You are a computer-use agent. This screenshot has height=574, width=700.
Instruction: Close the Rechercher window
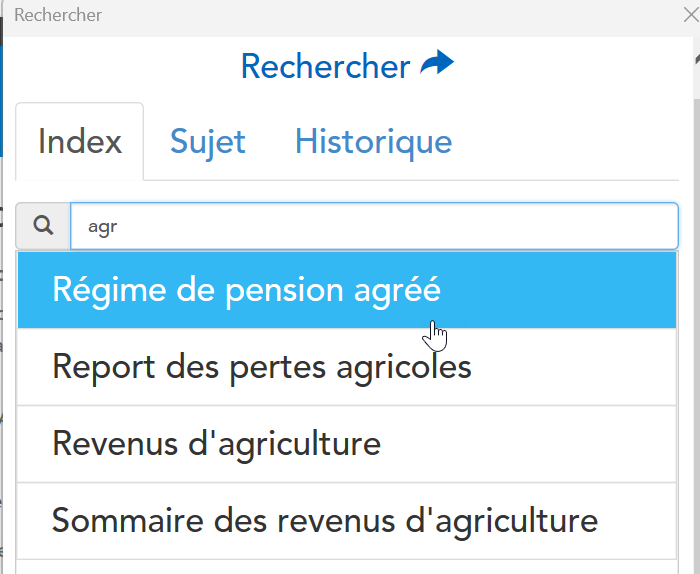point(690,15)
